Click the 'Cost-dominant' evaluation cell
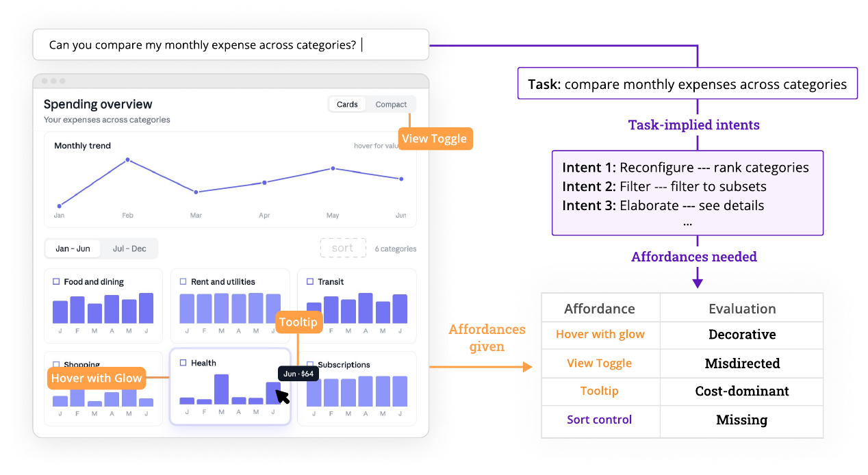The height and width of the screenshot is (475, 868). pyautogui.click(x=742, y=391)
